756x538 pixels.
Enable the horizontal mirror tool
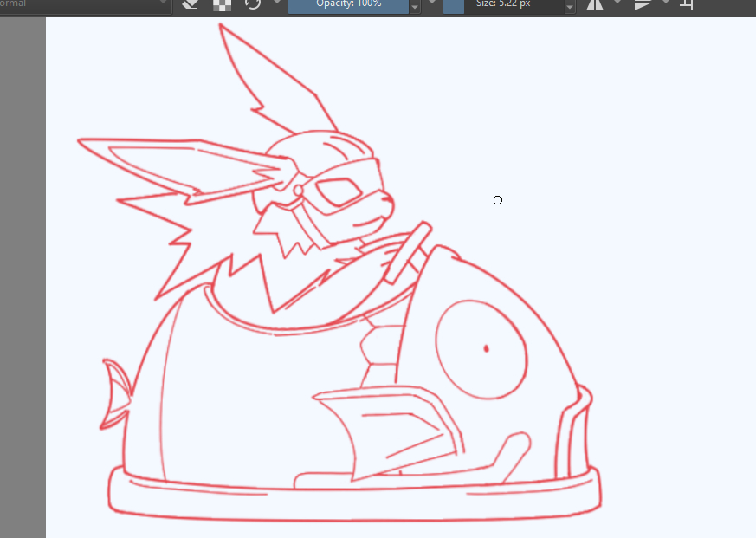595,4
